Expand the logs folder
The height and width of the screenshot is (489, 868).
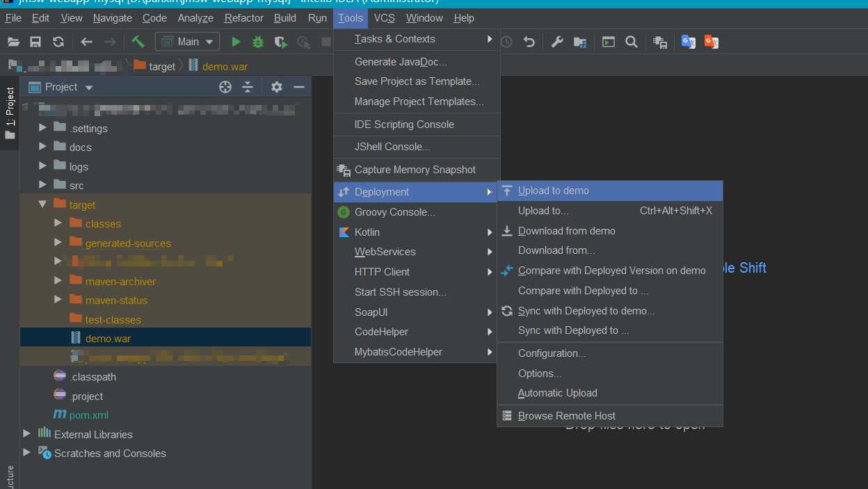coord(43,166)
